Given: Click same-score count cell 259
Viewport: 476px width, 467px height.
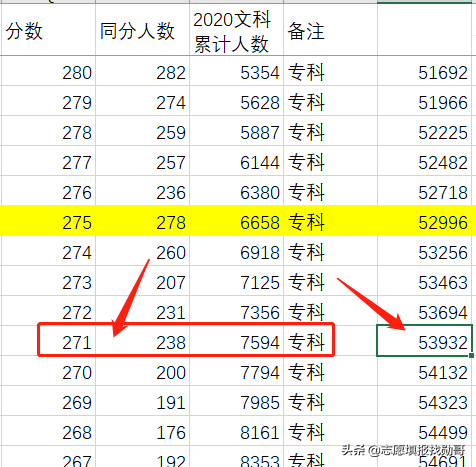Looking at the screenshot, I should coord(142,131).
